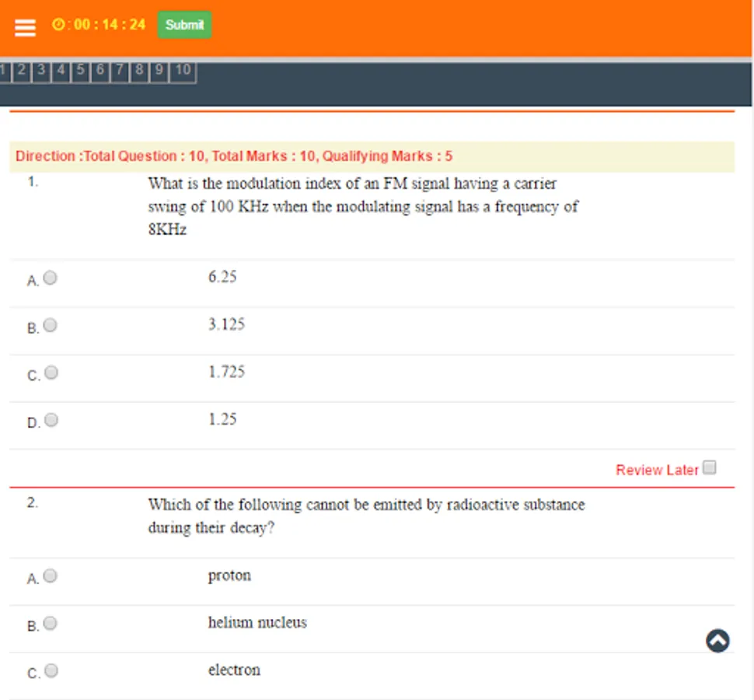
Task: Switch to question 2 via the palette
Action: [21, 70]
